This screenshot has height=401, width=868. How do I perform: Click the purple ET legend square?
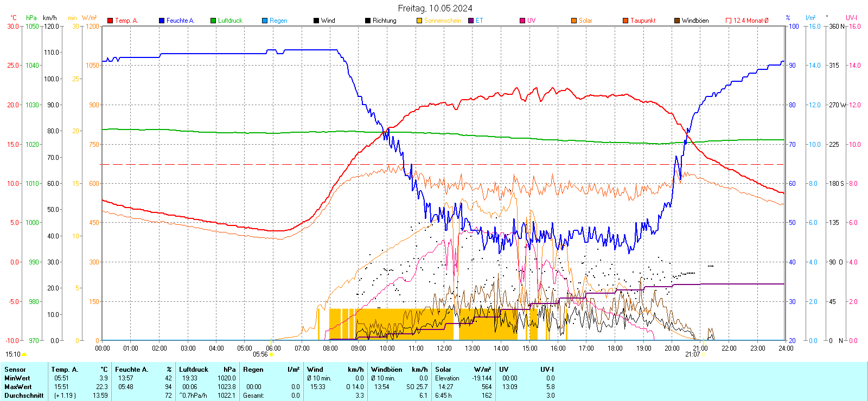click(471, 21)
